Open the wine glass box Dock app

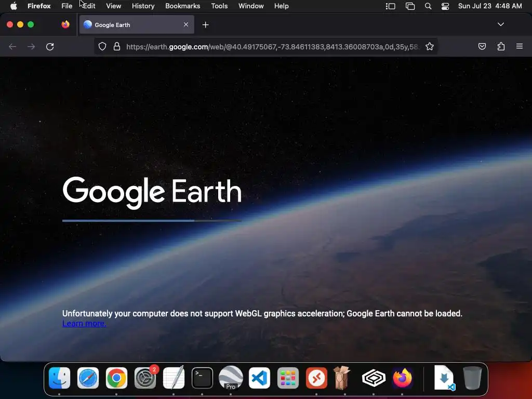tap(342, 378)
